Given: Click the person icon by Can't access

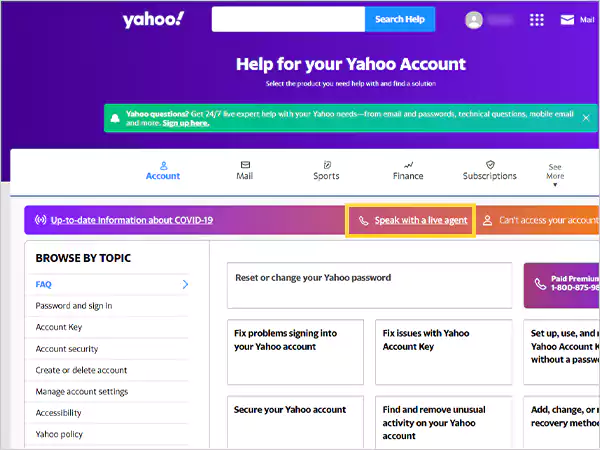Looking at the screenshot, I should (x=487, y=220).
